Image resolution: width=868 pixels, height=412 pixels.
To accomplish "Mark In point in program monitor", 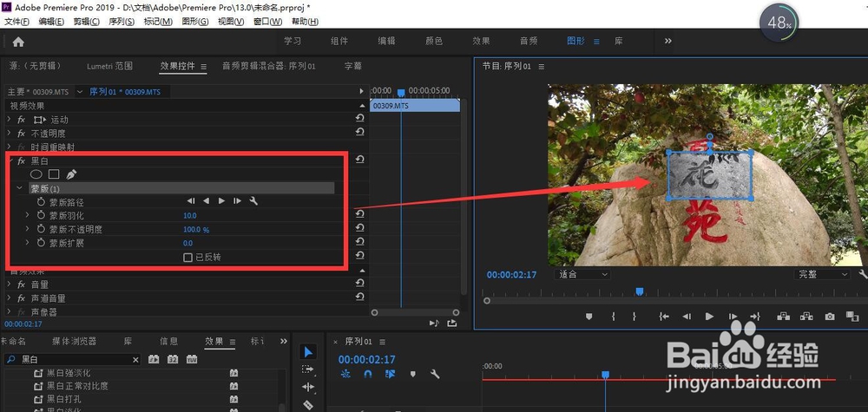I will (x=614, y=317).
